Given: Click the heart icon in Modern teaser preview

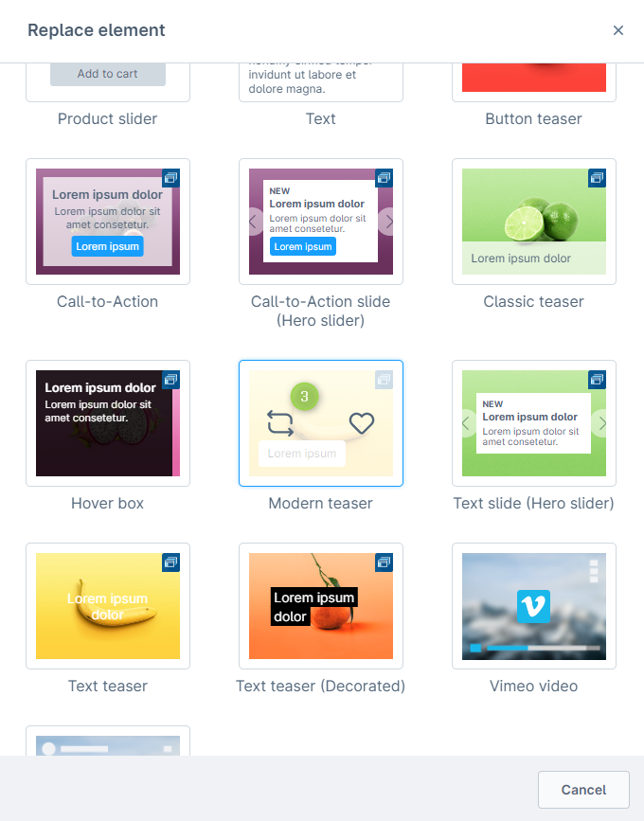Looking at the screenshot, I should click(362, 423).
